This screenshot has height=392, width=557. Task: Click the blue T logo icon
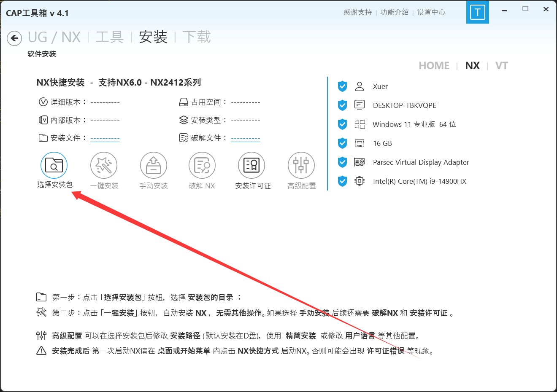(x=478, y=12)
